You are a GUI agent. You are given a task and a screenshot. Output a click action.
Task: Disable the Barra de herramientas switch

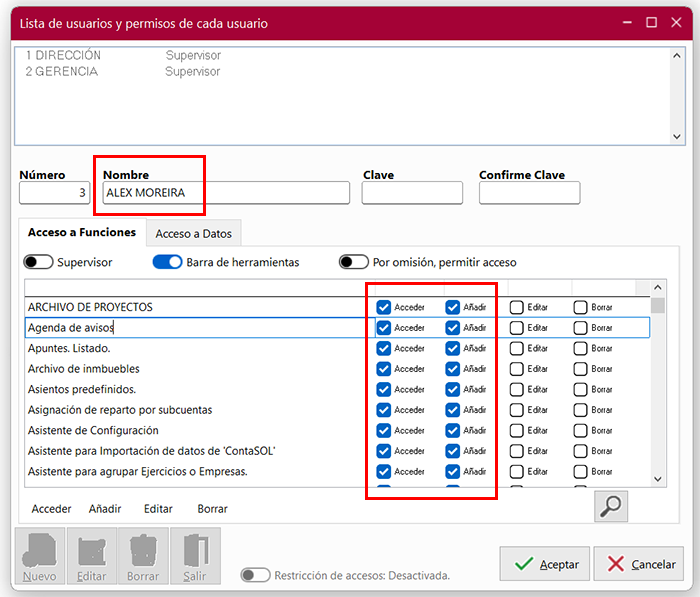pyautogui.click(x=167, y=262)
